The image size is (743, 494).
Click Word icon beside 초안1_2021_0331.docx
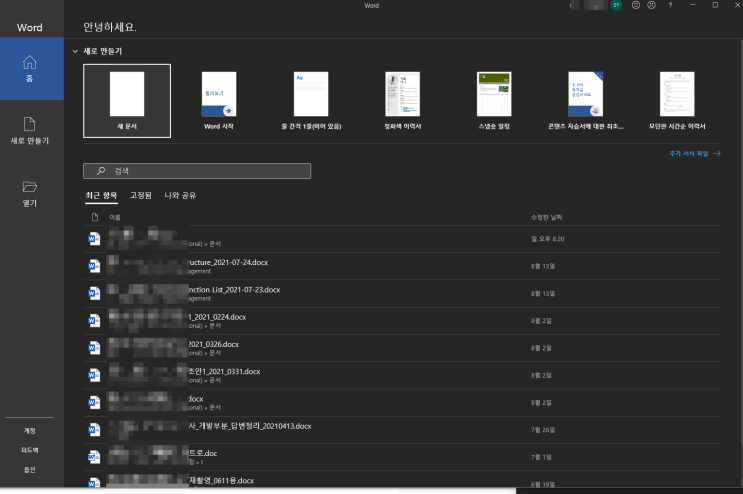[94, 375]
